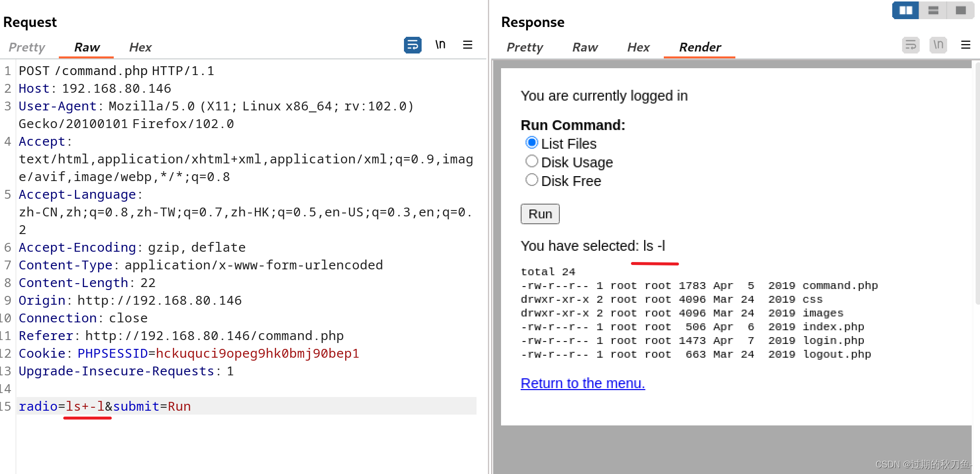This screenshot has width=980, height=474.
Task: Switch Response view to Hex tab
Action: tap(638, 47)
